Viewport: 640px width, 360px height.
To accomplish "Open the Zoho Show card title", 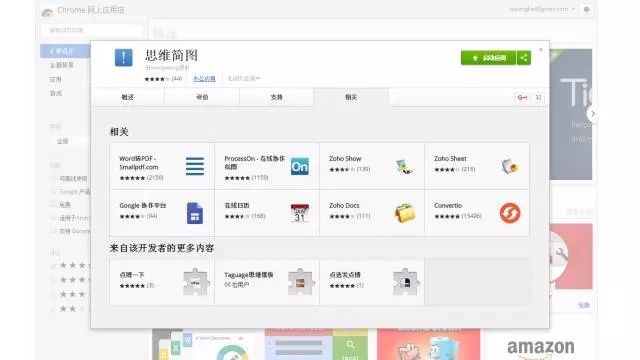I will (345, 158).
